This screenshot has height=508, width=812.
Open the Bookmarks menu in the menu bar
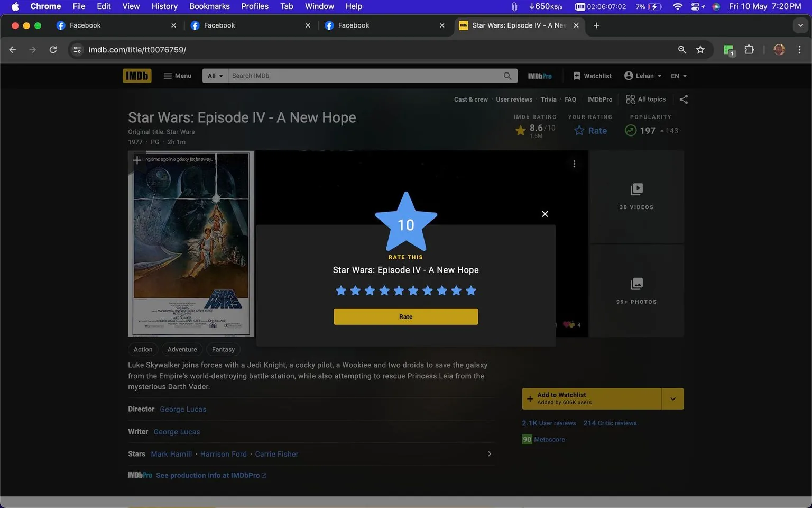pos(209,6)
